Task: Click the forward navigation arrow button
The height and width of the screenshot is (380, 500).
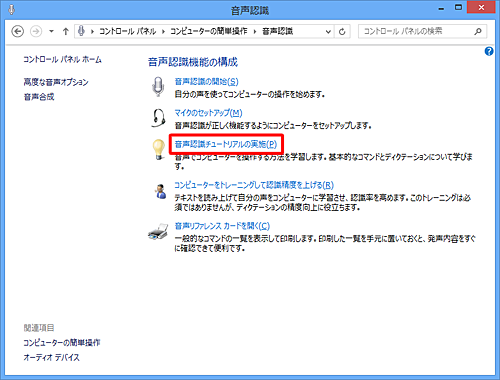Action: coord(36,31)
